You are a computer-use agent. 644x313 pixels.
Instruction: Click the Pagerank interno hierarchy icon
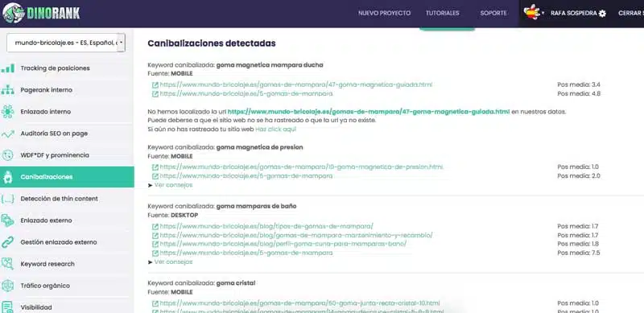coord(8,90)
